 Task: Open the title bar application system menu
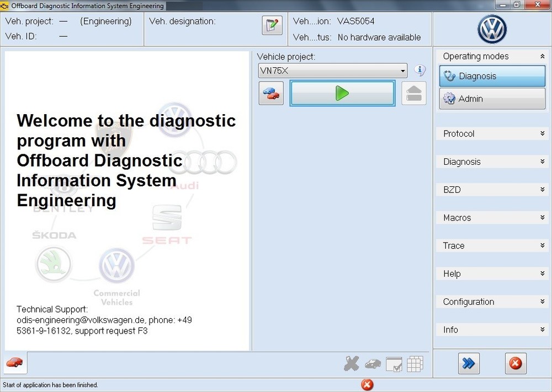click(x=6, y=5)
